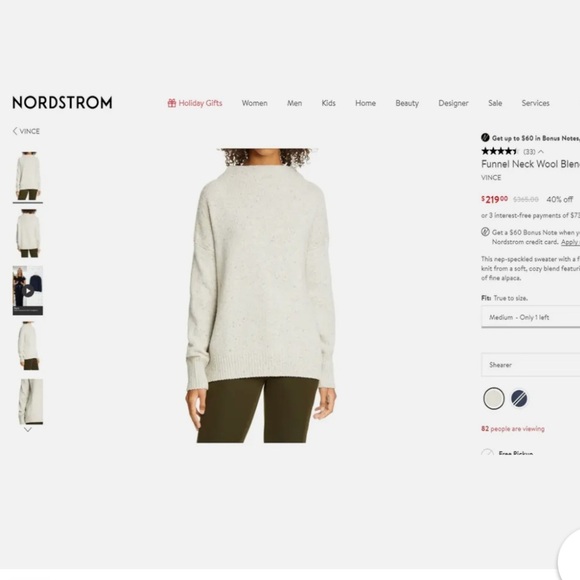Image resolution: width=580 pixels, height=580 pixels.
Task: Expand the 33 reviews chevron
Action: [x=541, y=152]
